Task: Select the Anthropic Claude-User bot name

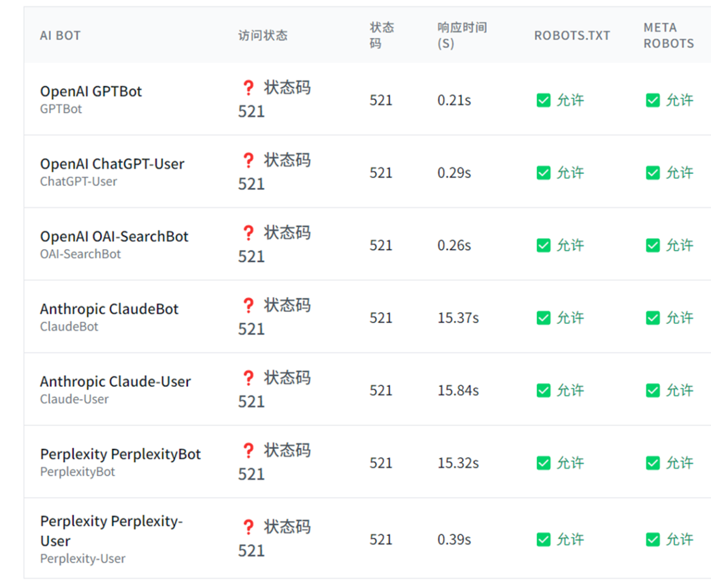Action: [x=116, y=382]
